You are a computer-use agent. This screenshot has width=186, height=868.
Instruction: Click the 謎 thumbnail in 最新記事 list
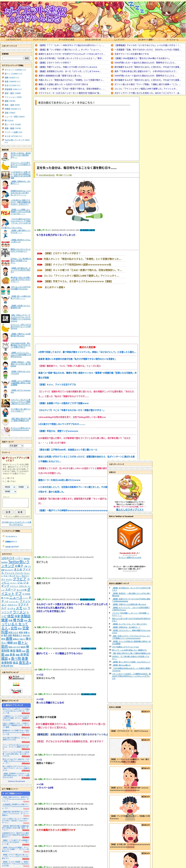5,318
